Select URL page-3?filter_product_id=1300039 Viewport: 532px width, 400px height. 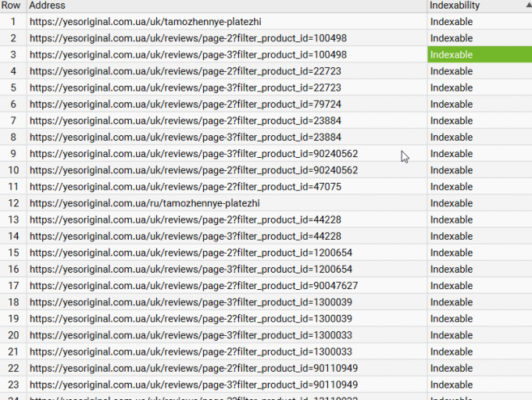coord(191,302)
